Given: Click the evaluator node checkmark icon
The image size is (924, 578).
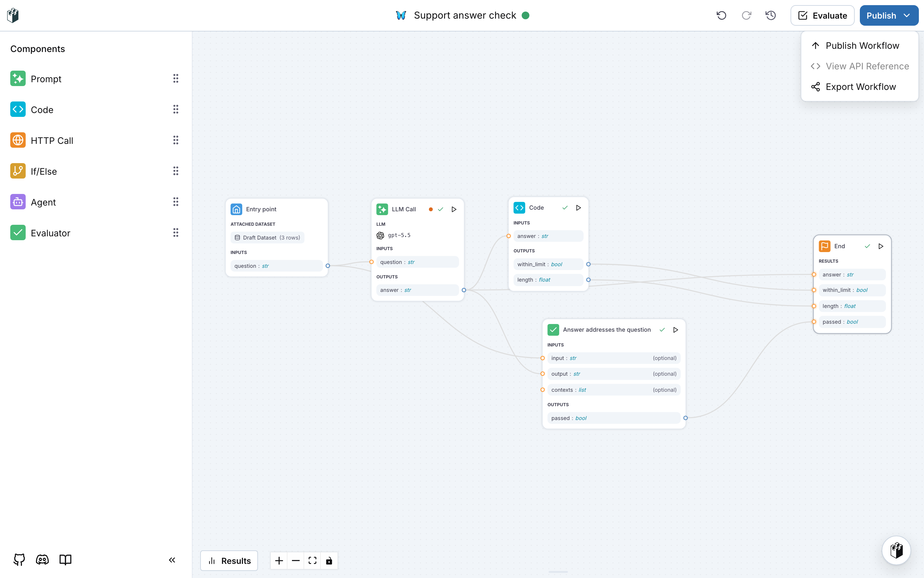Looking at the screenshot, I should [553, 329].
